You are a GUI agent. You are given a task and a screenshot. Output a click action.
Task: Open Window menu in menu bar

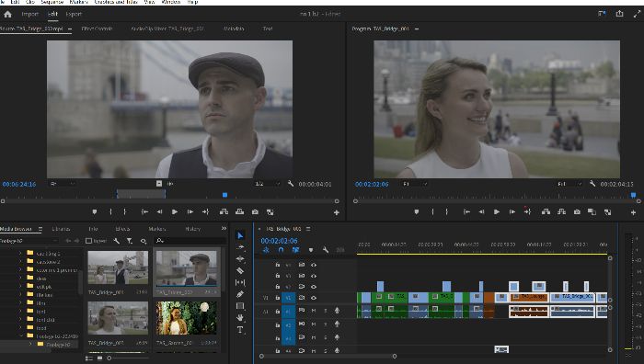(x=171, y=2)
